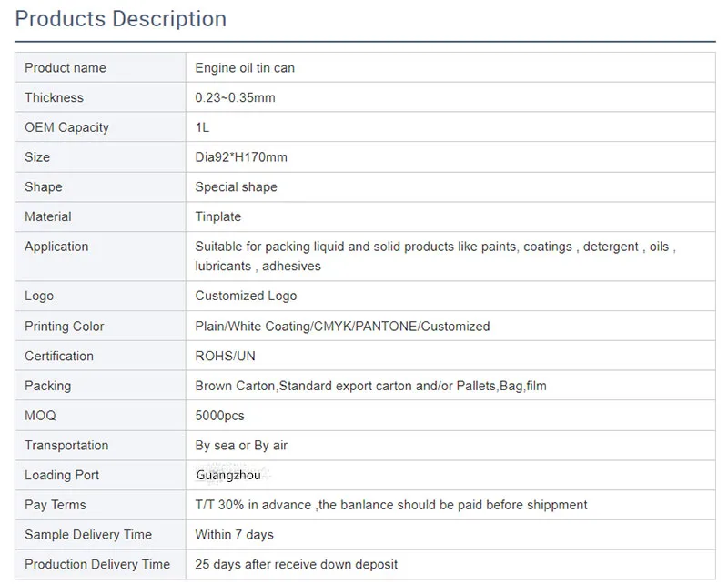Click the Products Description heading

coord(121,18)
